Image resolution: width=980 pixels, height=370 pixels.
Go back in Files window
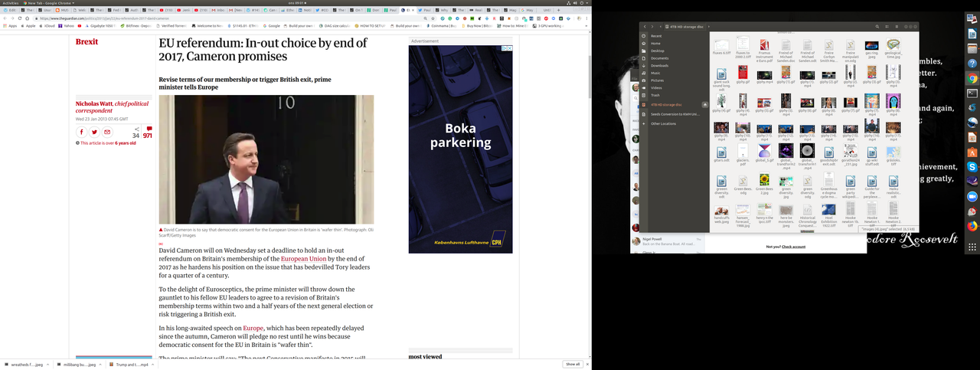tap(645, 27)
